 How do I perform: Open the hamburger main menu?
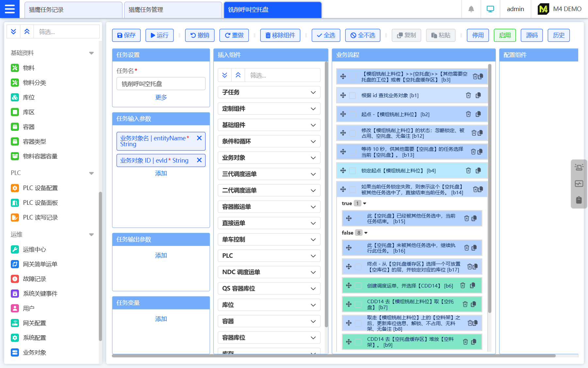10,9
